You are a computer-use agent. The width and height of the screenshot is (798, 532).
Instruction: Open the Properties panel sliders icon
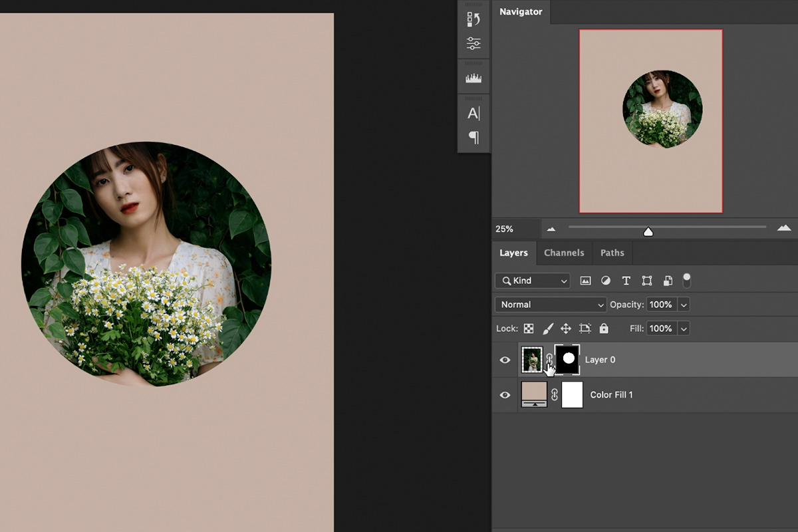[473, 42]
